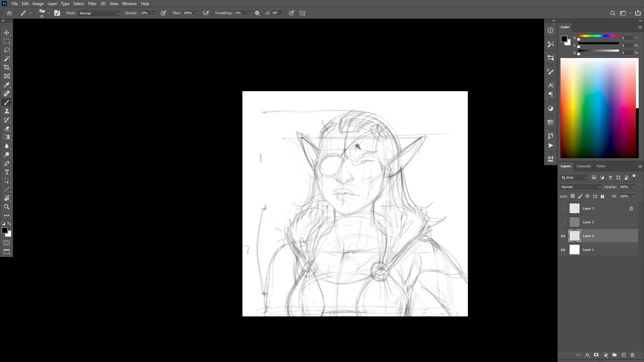The height and width of the screenshot is (362, 644).
Task: Click the Create new layer icon
Action: tap(624, 355)
